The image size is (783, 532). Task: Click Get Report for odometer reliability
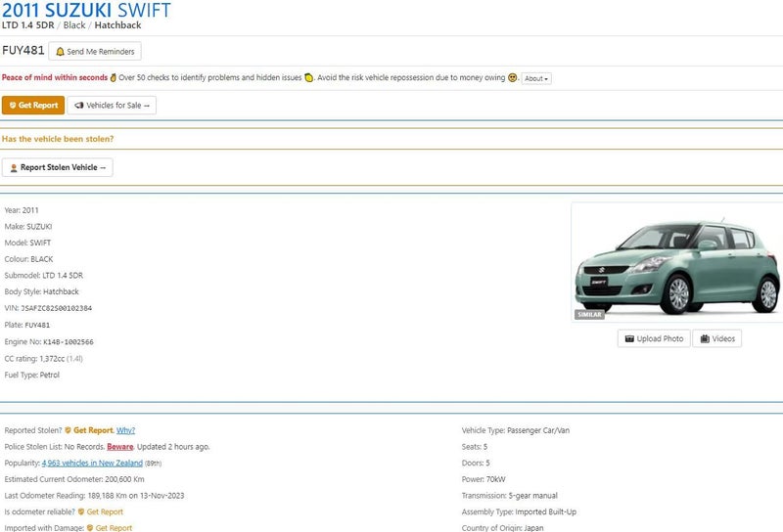coord(101,511)
